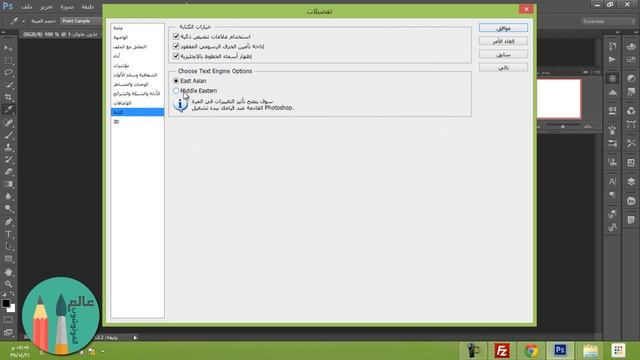This screenshot has height=360, width=640.
Task: Open Google Chrome from the taskbar
Action: point(531,351)
